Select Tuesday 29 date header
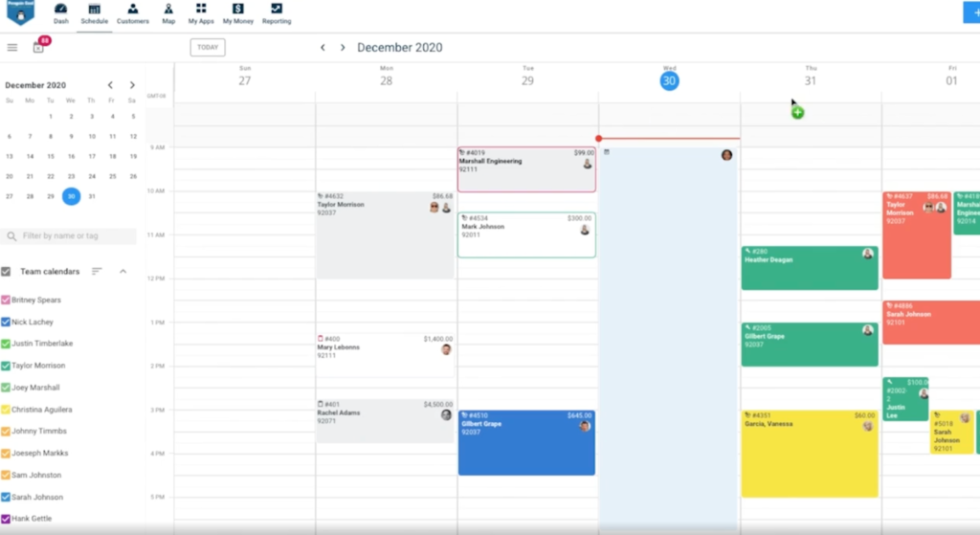 pyautogui.click(x=527, y=80)
